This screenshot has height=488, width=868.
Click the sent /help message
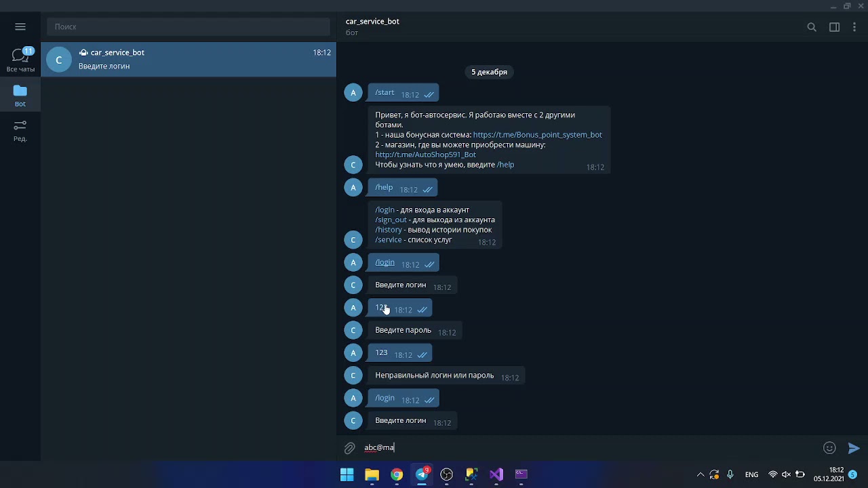point(403,188)
